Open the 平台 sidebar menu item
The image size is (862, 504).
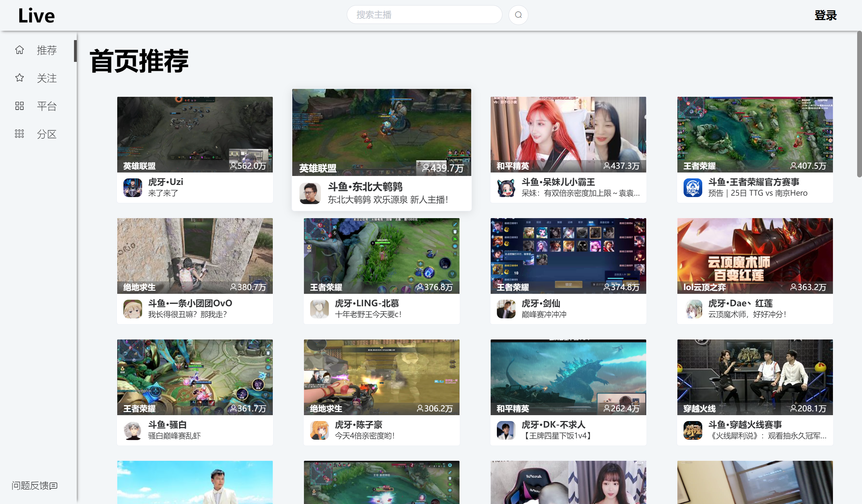(46, 106)
